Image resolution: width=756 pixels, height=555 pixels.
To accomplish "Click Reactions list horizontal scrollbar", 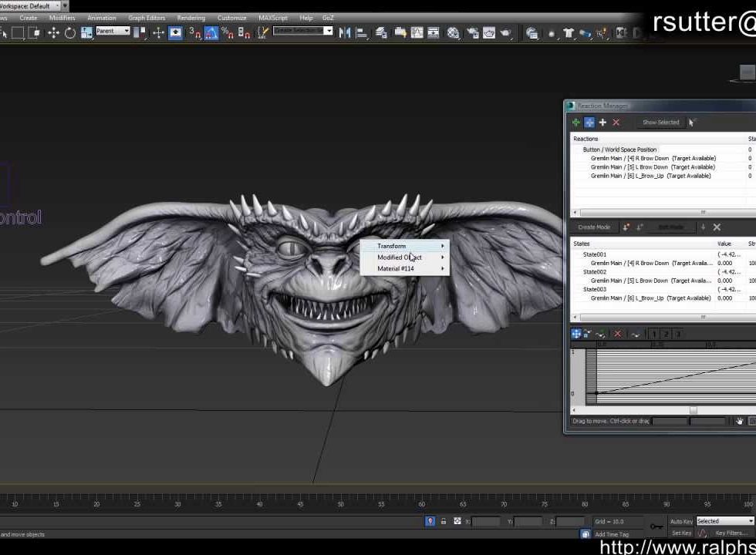I will [668, 213].
